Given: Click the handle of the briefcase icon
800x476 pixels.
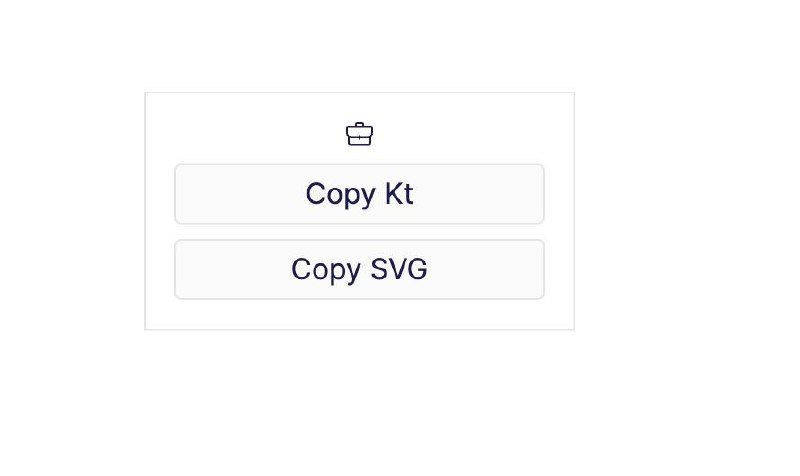Looking at the screenshot, I should (359, 124).
